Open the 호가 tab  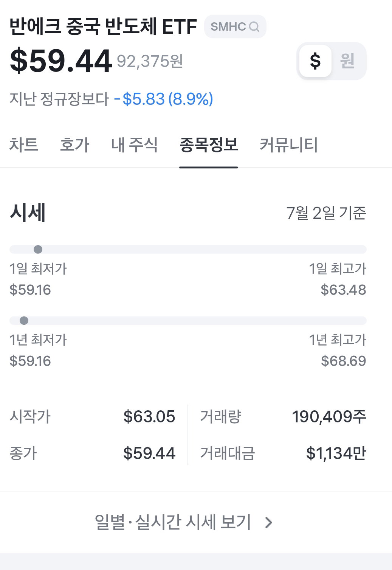75,145
